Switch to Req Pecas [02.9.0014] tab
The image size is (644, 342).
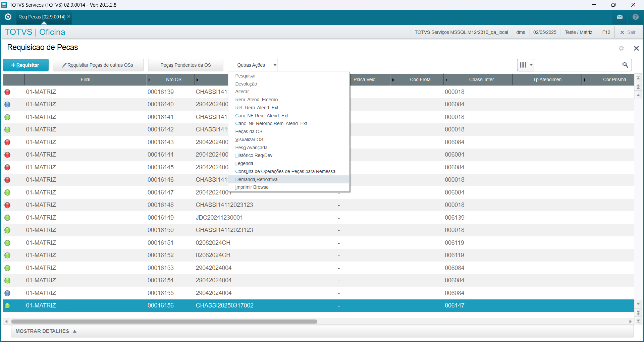coord(42,17)
